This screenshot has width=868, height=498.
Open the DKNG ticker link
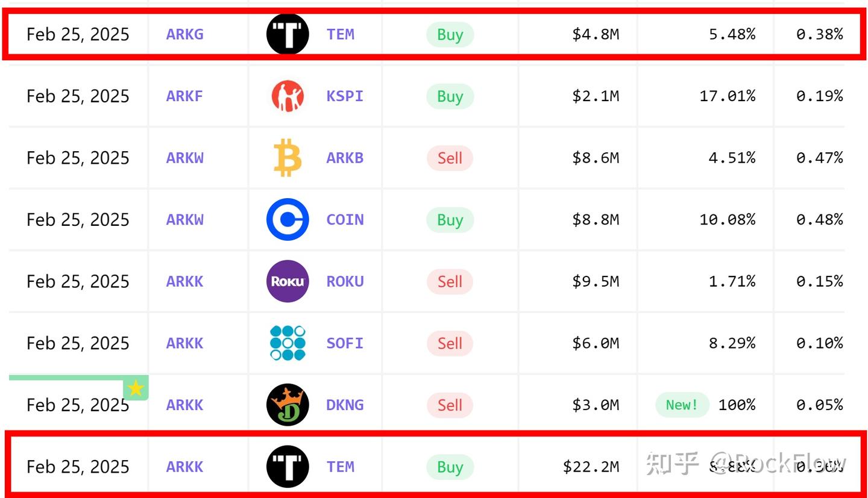click(x=345, y=405)
